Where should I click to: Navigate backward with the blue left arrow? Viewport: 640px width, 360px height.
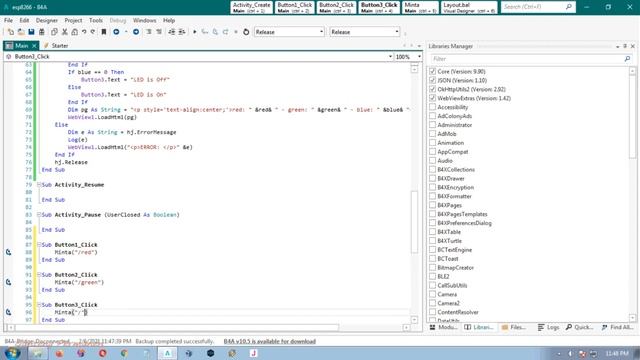(x=116, y=32)
